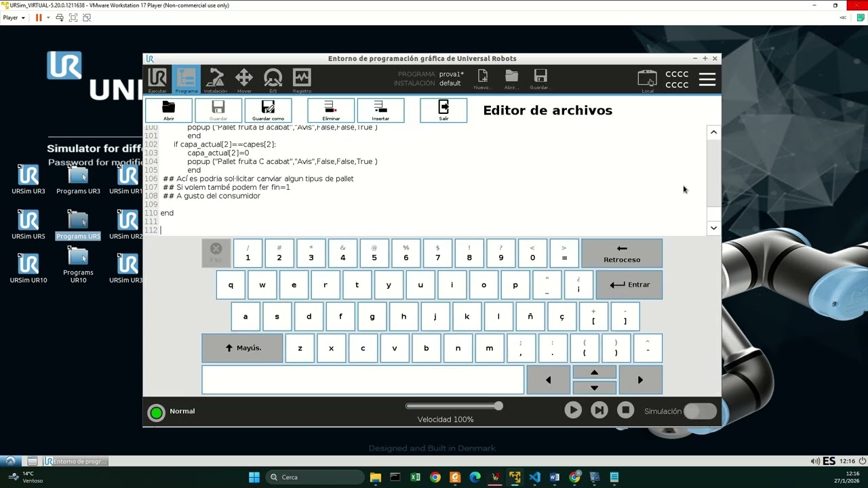Open the E/S tab

click(x=273, y=80)
